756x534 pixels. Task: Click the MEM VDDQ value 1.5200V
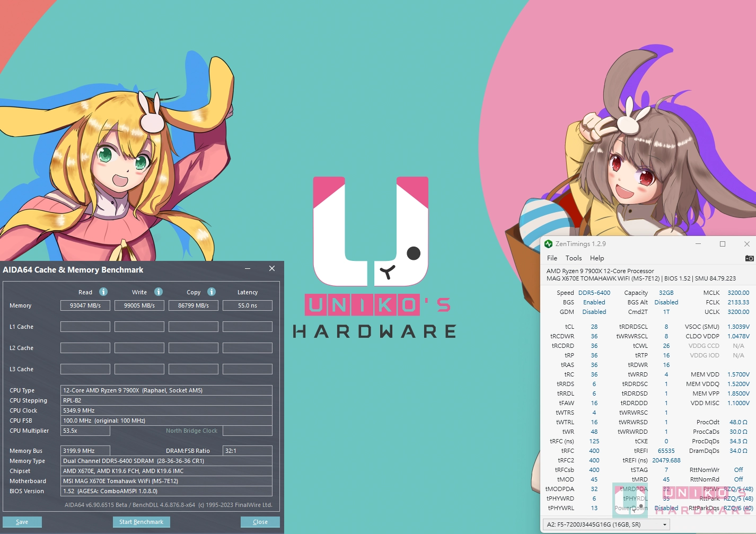click(x=739, y=384)
